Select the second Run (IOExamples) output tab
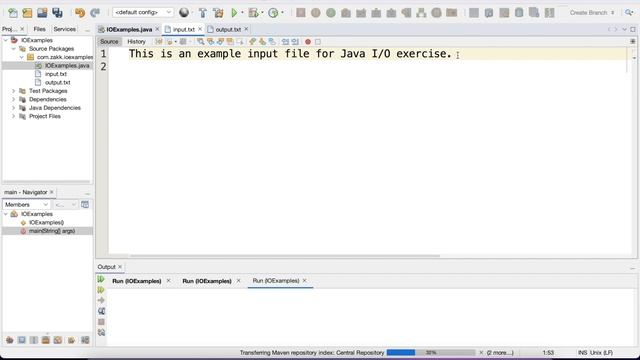Viewport: 640px width, 360px height. (207, 281)
